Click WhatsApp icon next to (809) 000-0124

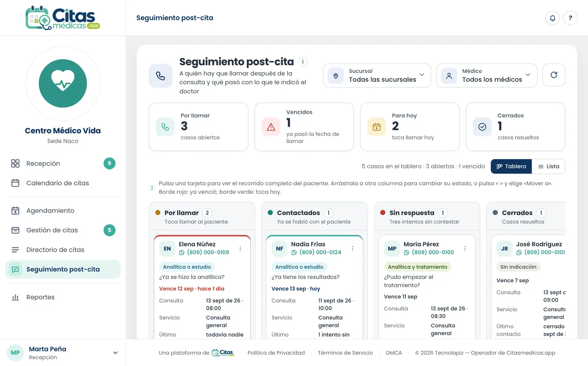point(294,253)
